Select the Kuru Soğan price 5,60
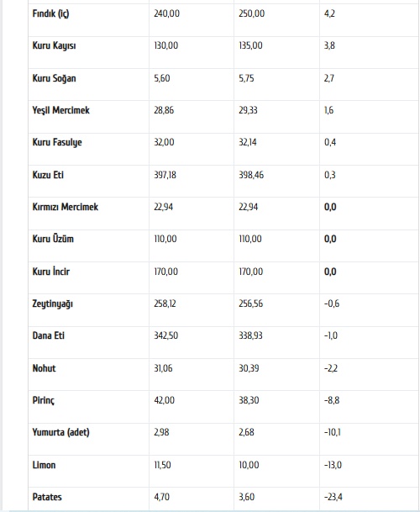420x512 pixels. click(162, 78)
